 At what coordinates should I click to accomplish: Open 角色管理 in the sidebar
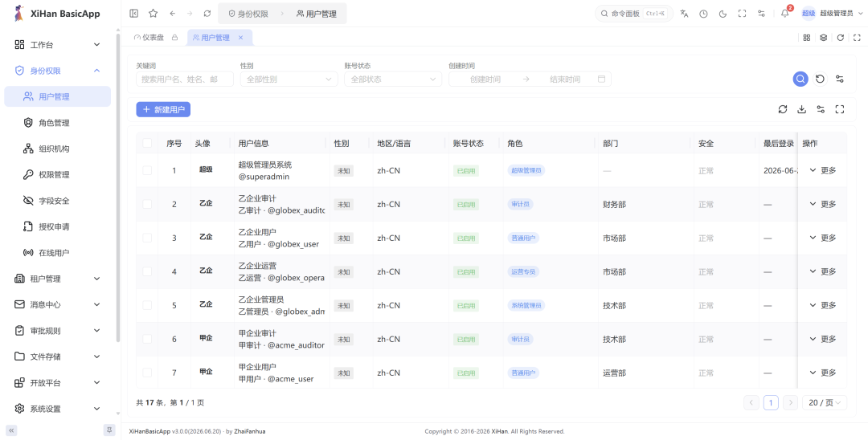[58, 123]
